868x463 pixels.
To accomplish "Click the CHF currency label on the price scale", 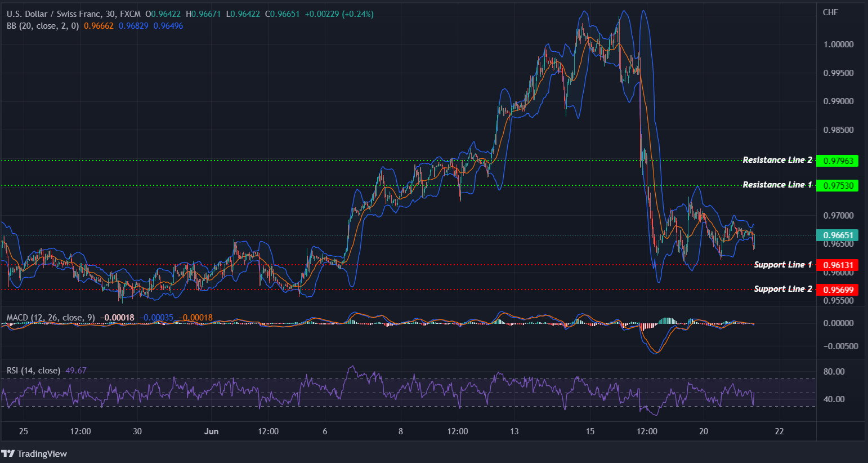I will tap(830, 12).
